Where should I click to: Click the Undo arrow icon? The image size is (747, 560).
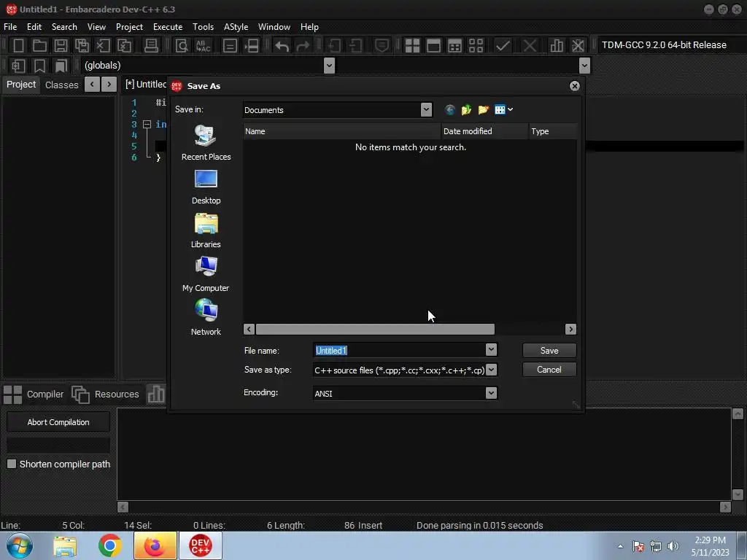(x=282, y=46)
